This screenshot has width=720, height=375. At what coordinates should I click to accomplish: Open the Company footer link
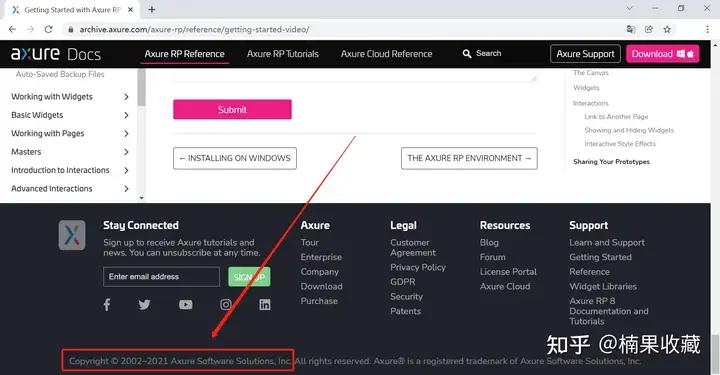tap(320, 272)
